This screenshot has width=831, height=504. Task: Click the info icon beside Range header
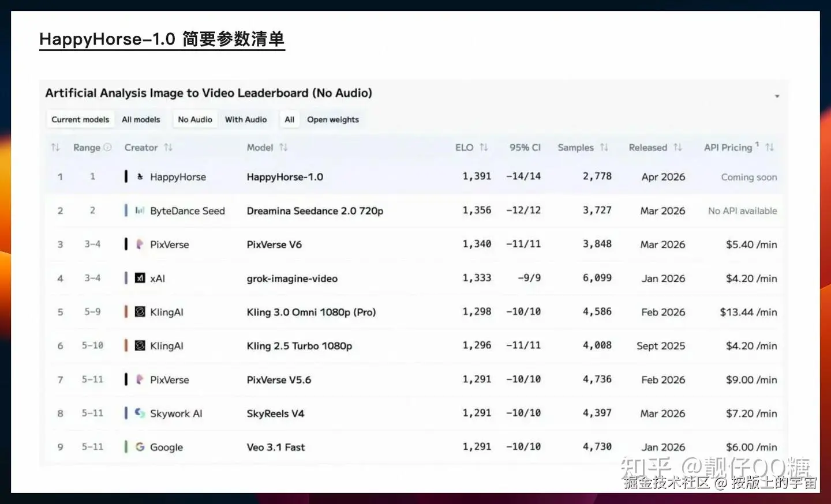[x=107, y=148]
